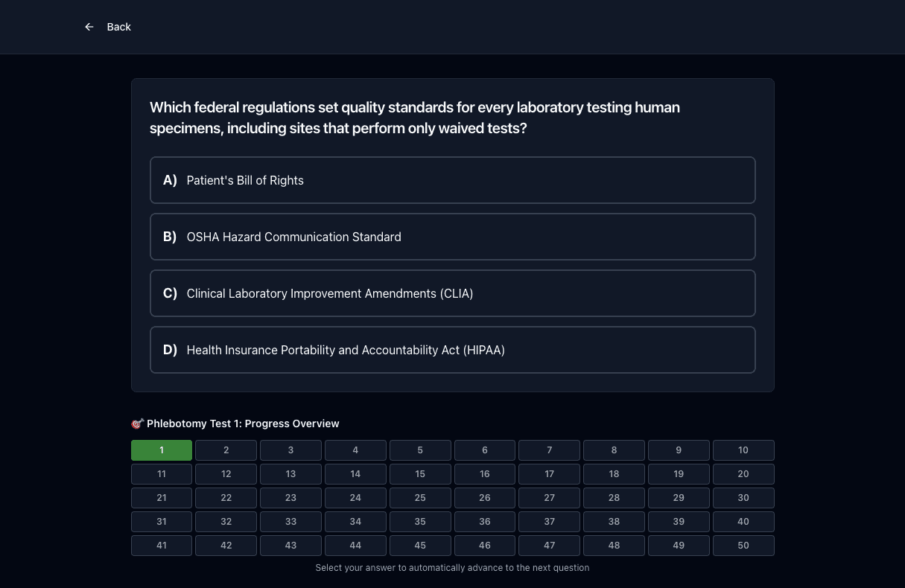Choose option B OSHA Hazard Communication Standard
Viewport: 905px width, 588px height.
point(453,237)
